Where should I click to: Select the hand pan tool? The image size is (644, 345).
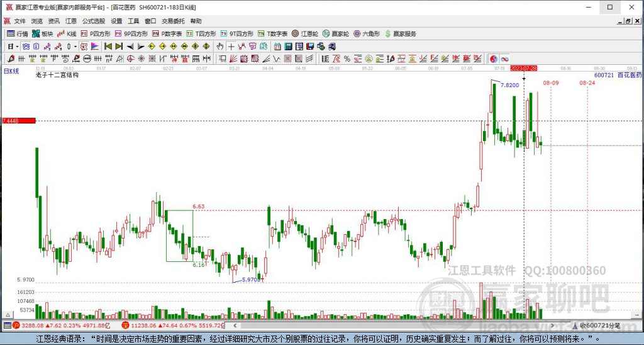[219, 47]
